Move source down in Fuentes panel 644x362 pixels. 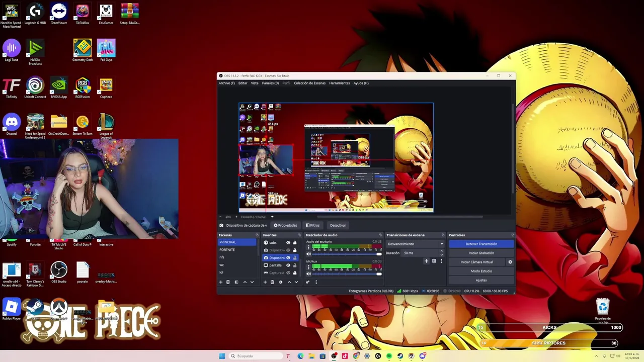point(296,282)
